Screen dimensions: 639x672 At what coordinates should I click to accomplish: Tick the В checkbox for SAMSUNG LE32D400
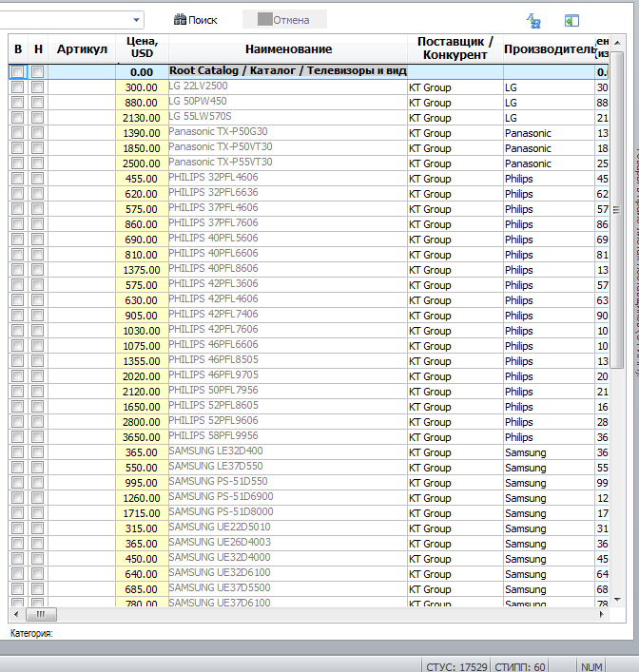pyautogui.click(x=17, y=452)
